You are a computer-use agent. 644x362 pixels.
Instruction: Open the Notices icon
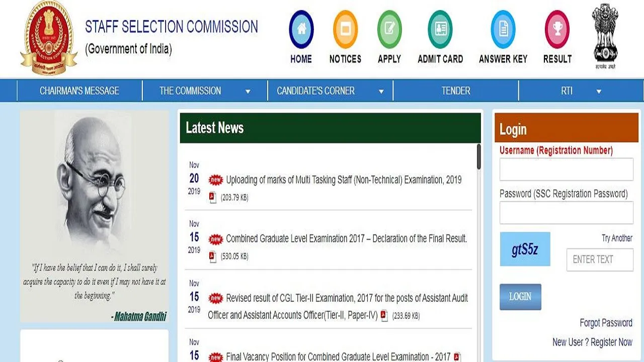pos(345,29)
